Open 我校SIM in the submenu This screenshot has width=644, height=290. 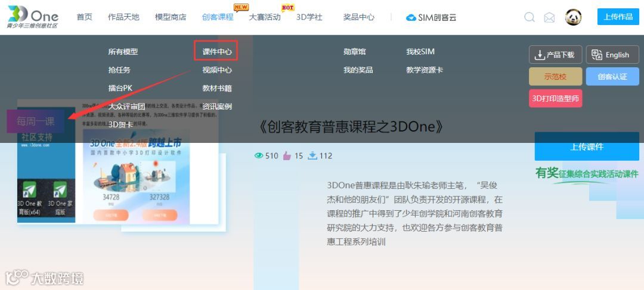[x=420, y=52]
